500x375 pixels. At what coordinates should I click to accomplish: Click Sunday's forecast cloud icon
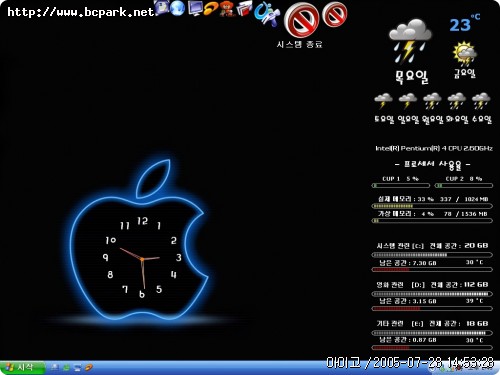408,101
